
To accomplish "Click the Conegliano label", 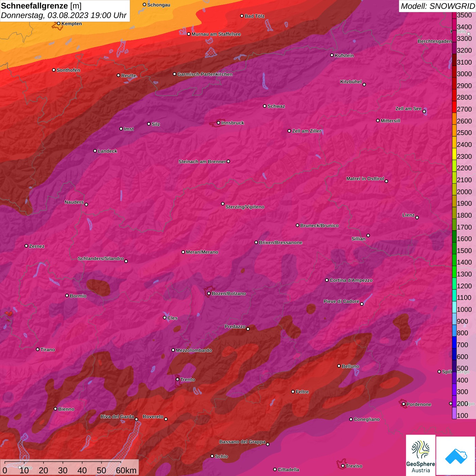I will [367, 419].
